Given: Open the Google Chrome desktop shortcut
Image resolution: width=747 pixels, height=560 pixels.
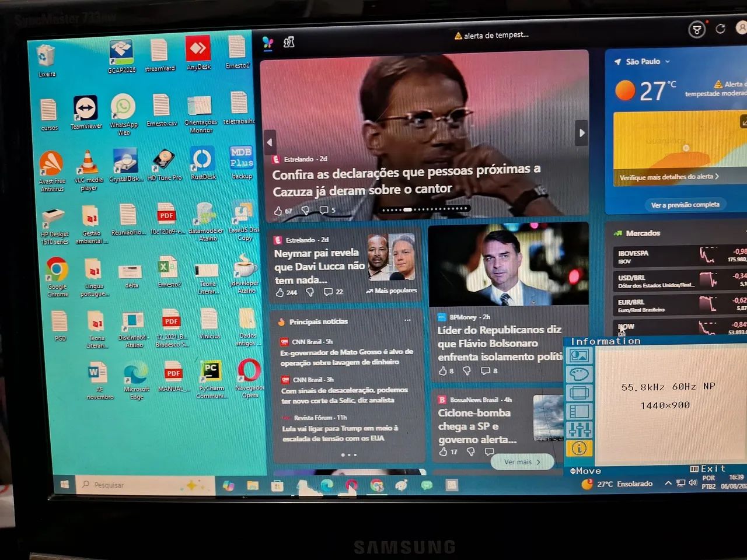Looking at the screenshot, I should [x=57, y=278].
